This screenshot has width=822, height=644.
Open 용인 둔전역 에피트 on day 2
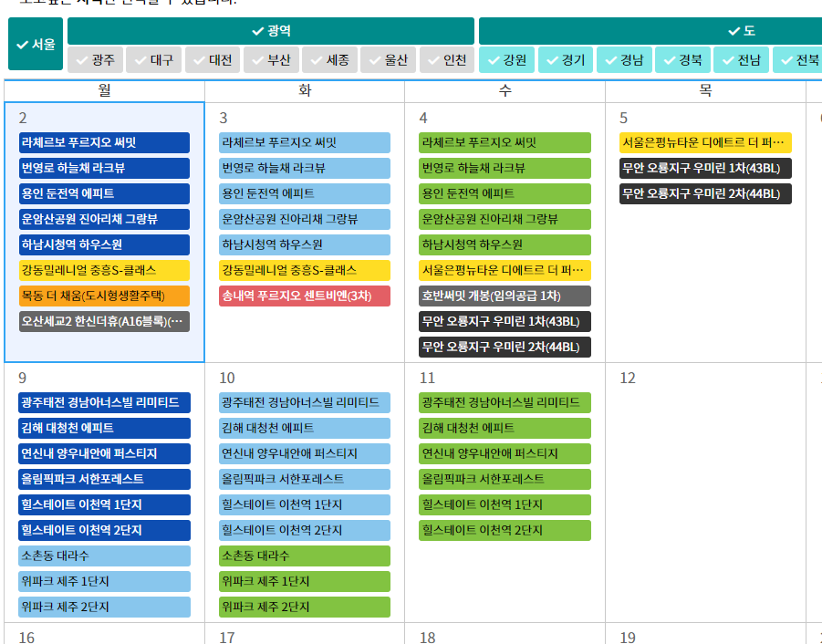tap(104, 194)
